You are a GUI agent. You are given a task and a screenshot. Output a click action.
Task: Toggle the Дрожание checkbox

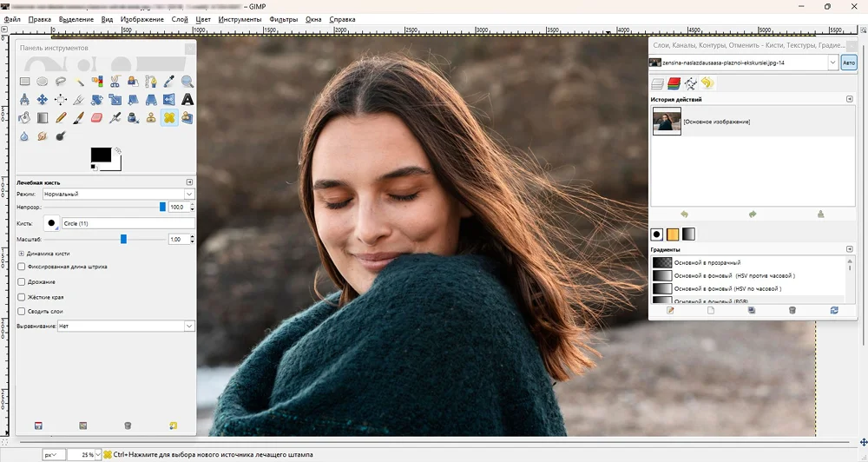click(22, 281)
